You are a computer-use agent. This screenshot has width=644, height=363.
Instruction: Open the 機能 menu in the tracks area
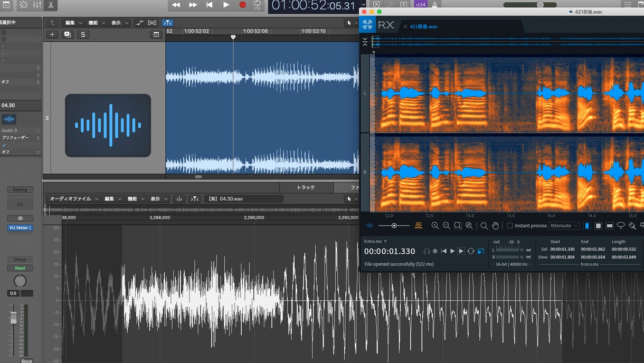click(96, 23)
